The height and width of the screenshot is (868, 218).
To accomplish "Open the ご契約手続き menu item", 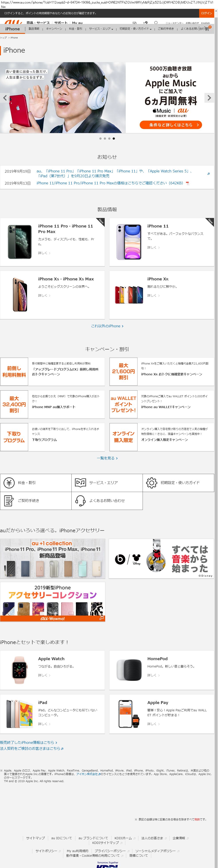I will (166, 29).
